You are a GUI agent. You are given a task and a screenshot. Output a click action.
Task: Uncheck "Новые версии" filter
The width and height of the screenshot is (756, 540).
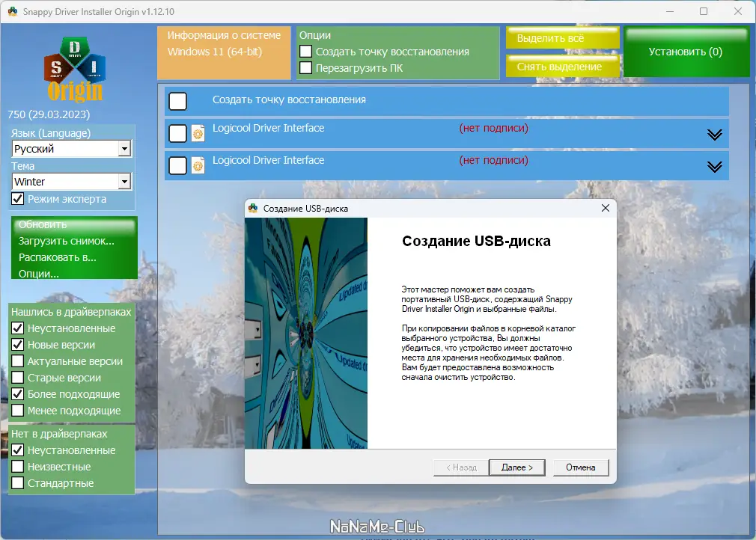click(17, 345)
